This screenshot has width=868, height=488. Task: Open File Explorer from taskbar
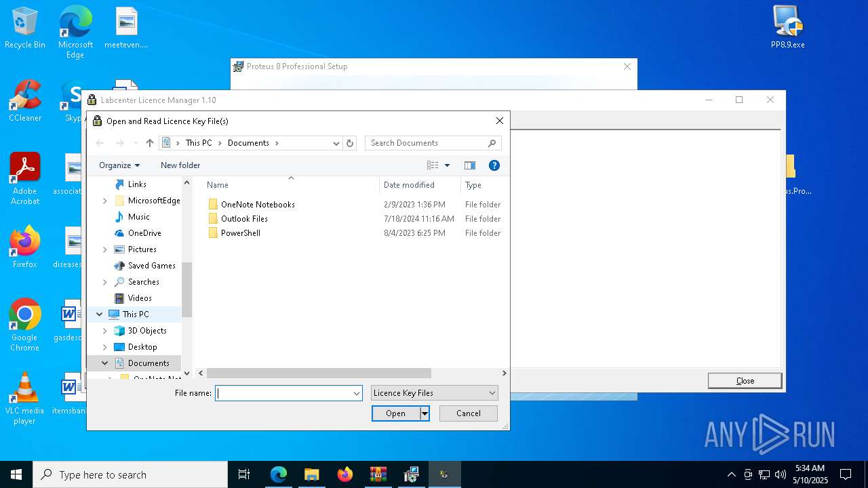click(311, 474)
